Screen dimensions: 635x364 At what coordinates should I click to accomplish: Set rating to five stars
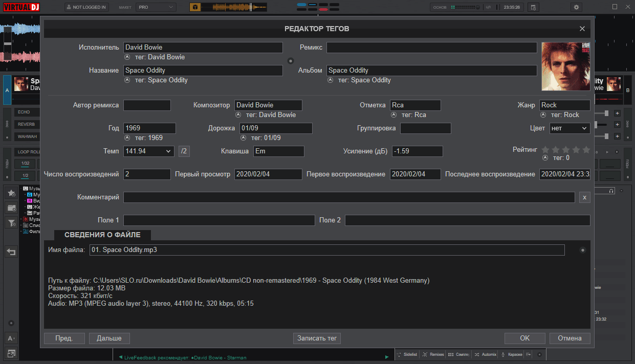tap(586, 150)
